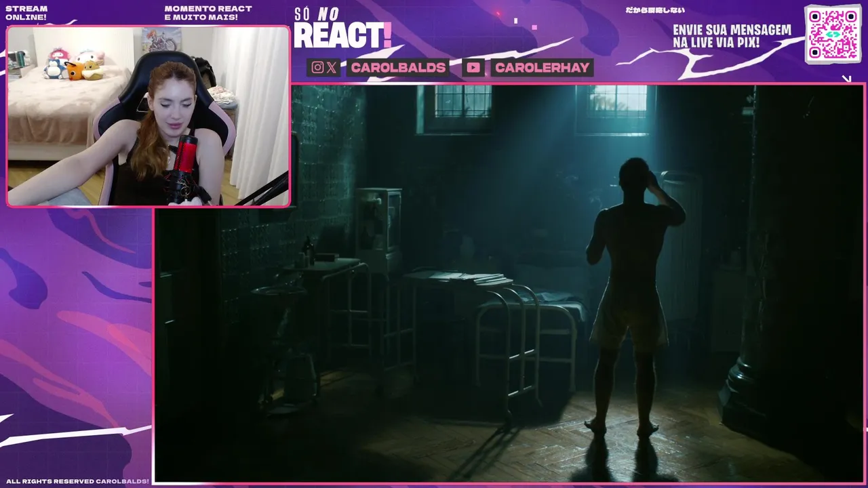This screenshot has height=488, width=868.
Task: Click the "STREAM ONLINE!" text
Action: pyautogui.click(x=26, y=13)
